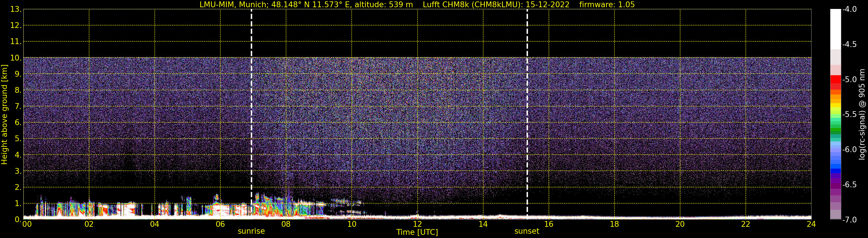Click the y-axis tick label '3.'

click(18, 171)
